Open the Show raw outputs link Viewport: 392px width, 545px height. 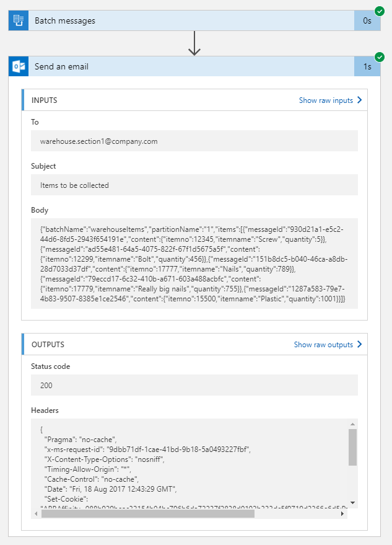pos(323,345)
